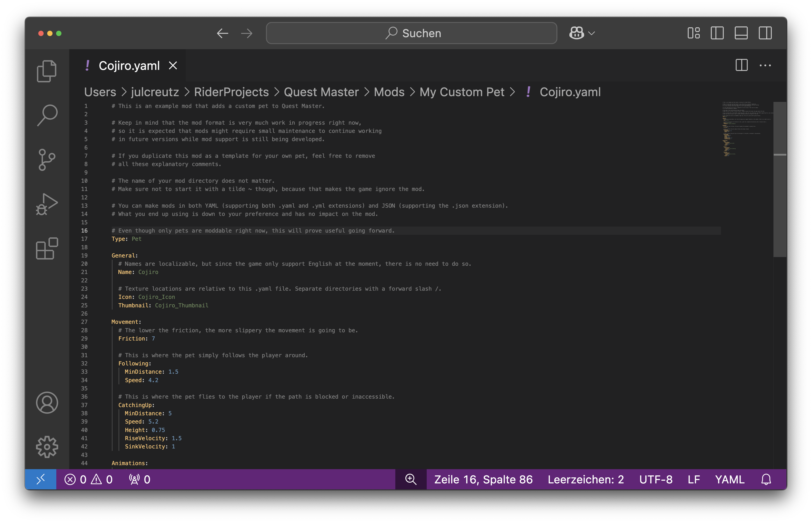812x523 pixels.
Task: Open the Extensions view
Action: (47, 249)
